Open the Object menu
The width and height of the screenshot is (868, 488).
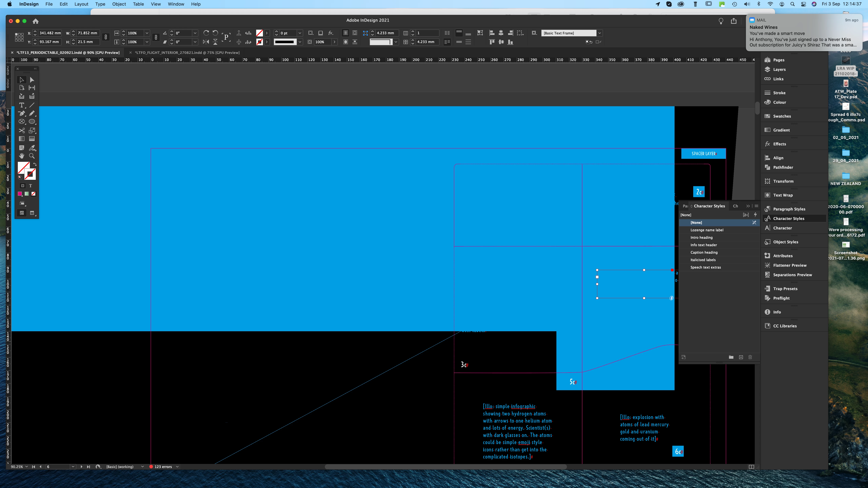pos(119,4)
